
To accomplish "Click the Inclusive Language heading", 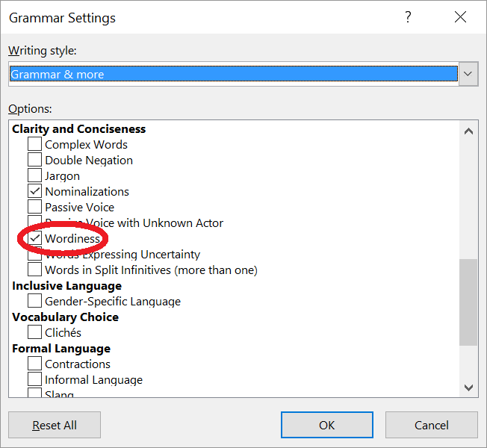I will click(x=66, y=286).
